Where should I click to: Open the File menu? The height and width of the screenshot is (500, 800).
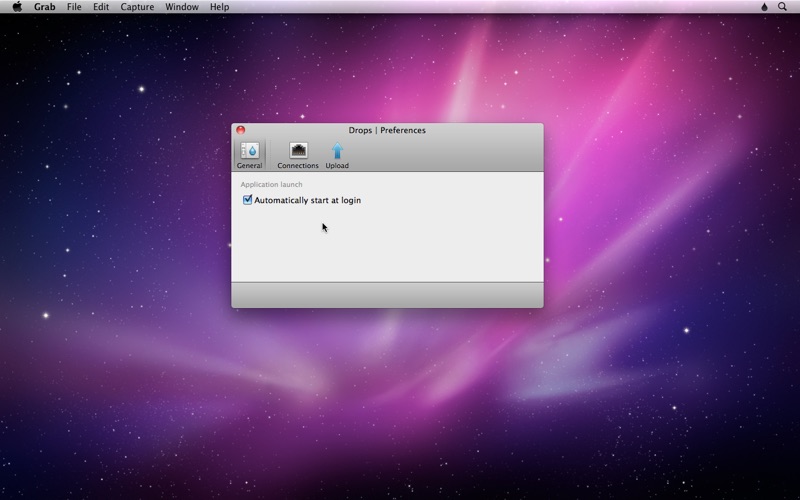pyautogui.click(x=74, y=7)
